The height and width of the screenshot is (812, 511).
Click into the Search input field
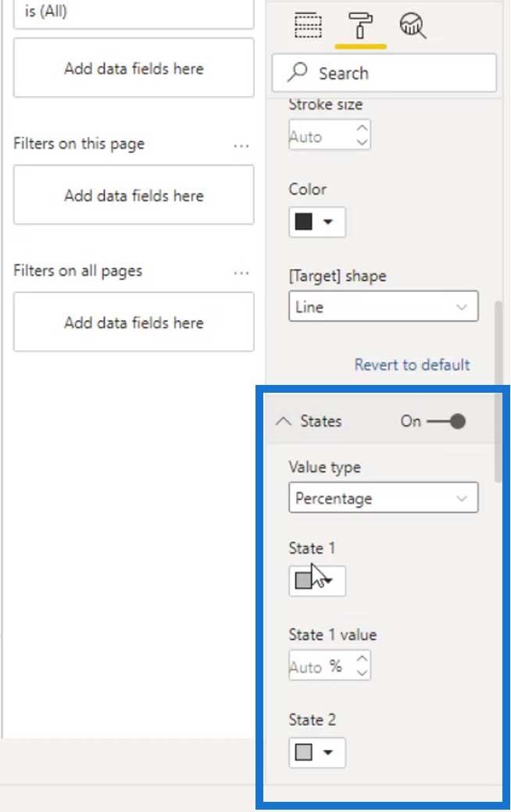point(384,73)
